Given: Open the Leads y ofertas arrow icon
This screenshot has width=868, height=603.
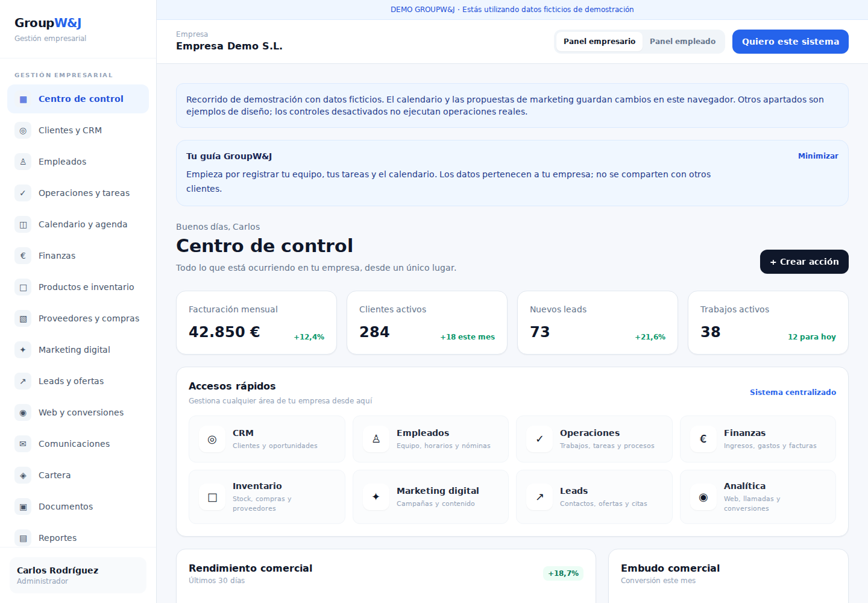Looking at the screenshot, I should click(x=23, y=381).
